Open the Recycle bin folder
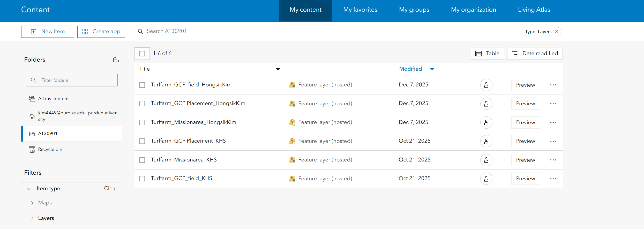Viewport: 644px width, 229px height. [50, 149]
